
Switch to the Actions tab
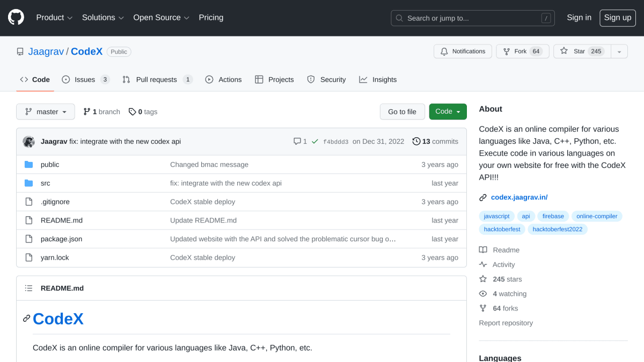coord(223,79)
